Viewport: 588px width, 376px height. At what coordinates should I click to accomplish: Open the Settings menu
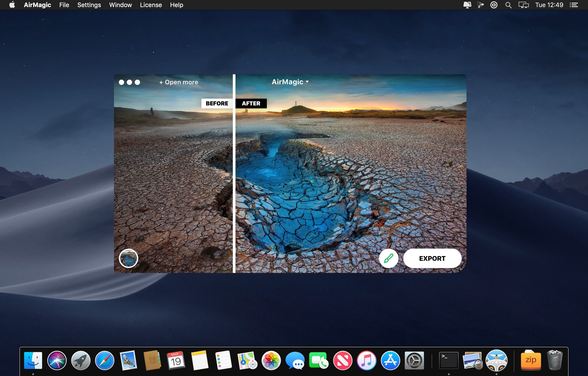click(x=89, y=5)
